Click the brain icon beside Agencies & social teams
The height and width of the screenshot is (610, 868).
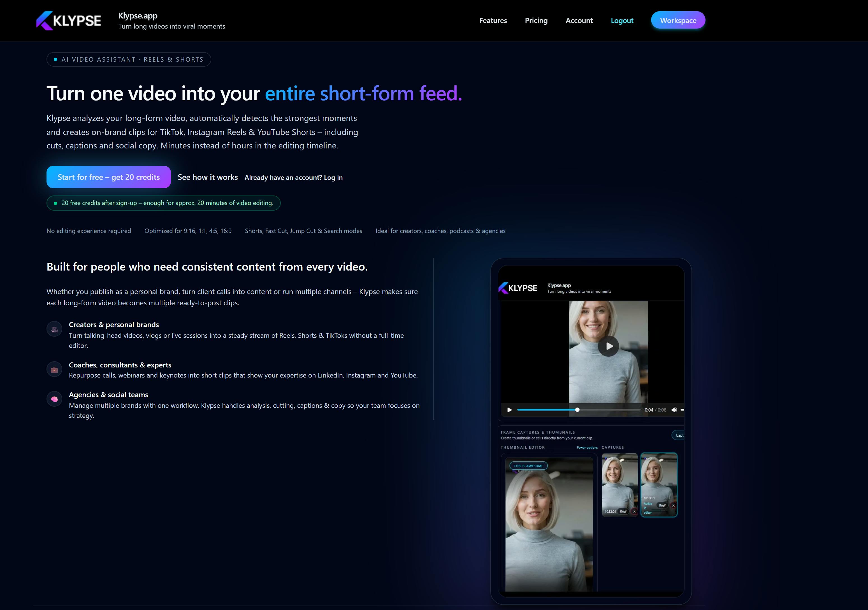click(x=54, y=399)
